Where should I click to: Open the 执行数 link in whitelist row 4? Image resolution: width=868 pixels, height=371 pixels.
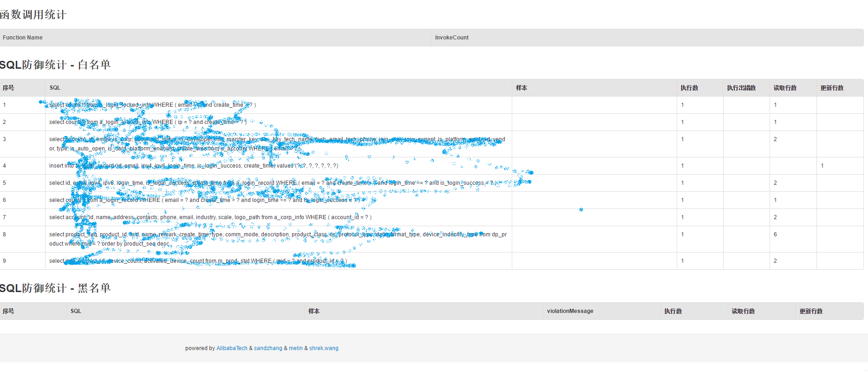click(682, 166)
